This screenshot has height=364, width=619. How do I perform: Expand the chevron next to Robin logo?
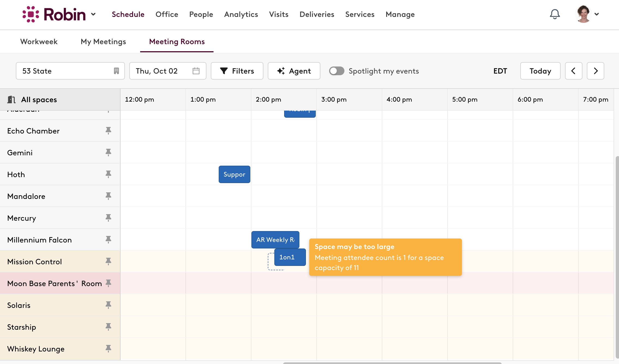tap(93, 14)
